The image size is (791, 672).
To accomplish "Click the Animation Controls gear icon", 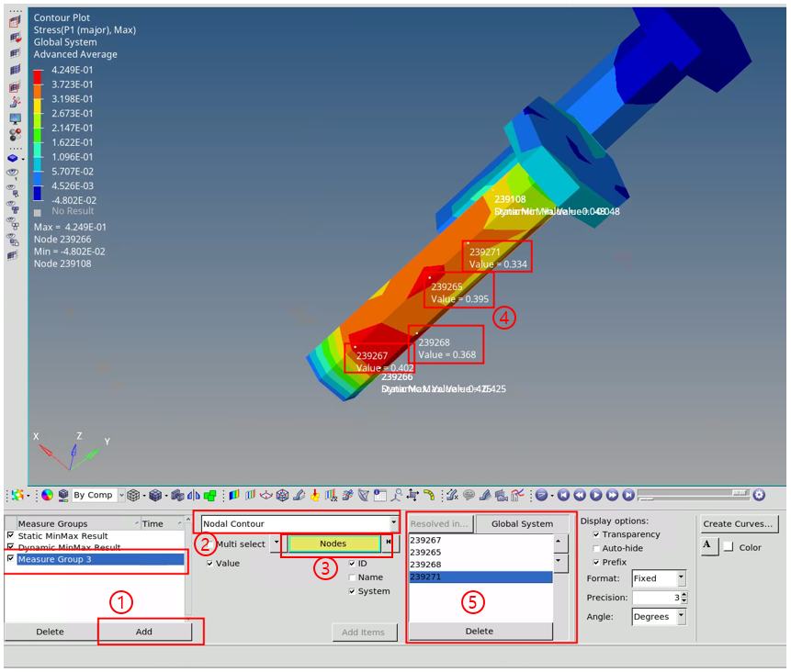I will [x=759, y=495].
